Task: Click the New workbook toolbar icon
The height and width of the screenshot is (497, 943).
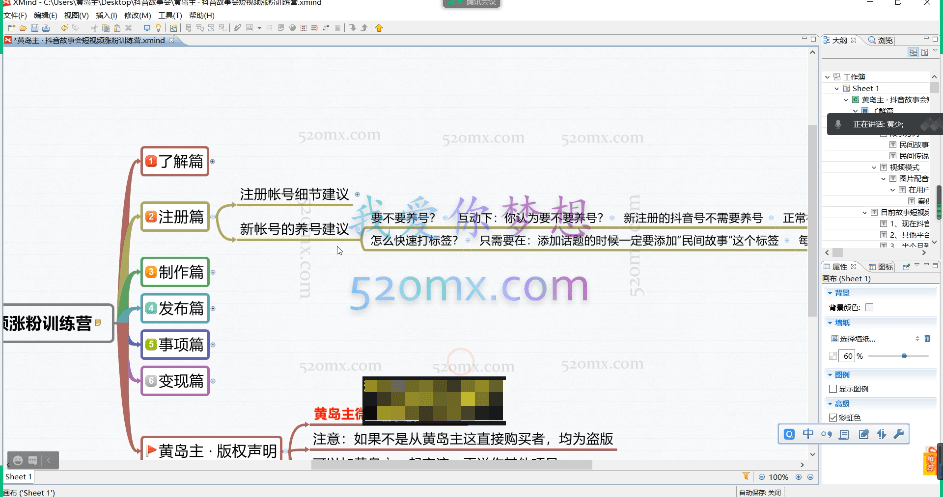Action: click(x=11, y=28)
